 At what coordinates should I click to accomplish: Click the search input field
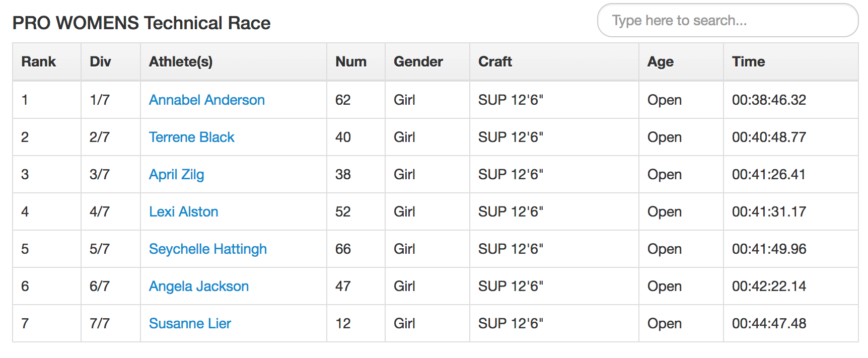click(x=727, y=21)
